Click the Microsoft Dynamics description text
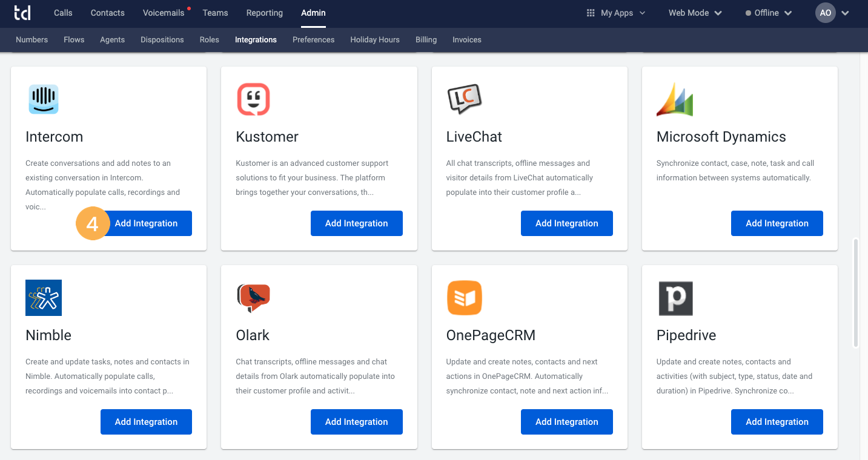The image size is (868, 460). tap(735, 171)
